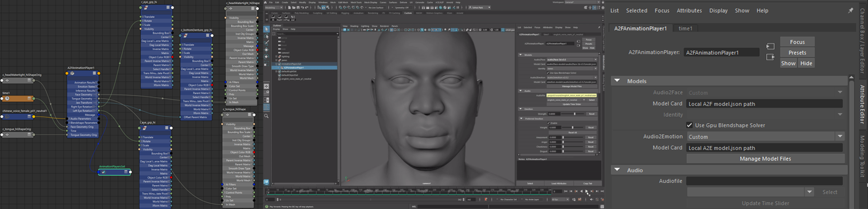Image resolution: width=868 pixels, height=209 pixels.
Task: Click the Local A2E model.json path field
Action: 764,148
